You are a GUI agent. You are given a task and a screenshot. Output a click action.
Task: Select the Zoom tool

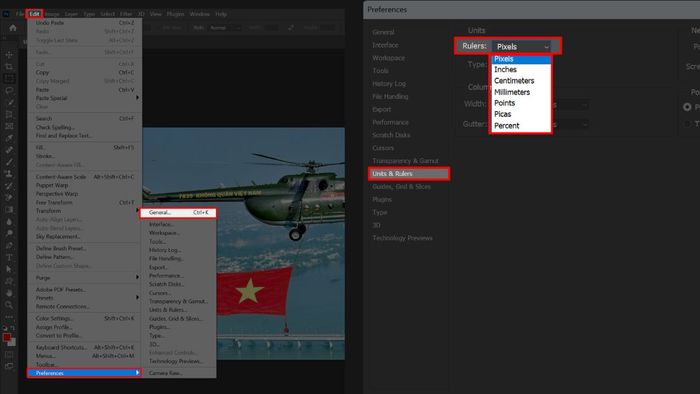tap(9, 305)
